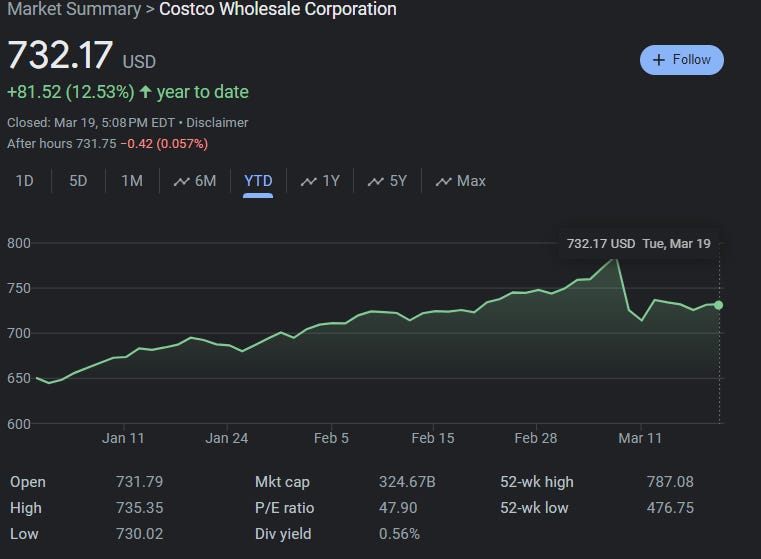Click the Open value 731.79
761x559 pixels.
coord(139,482)
